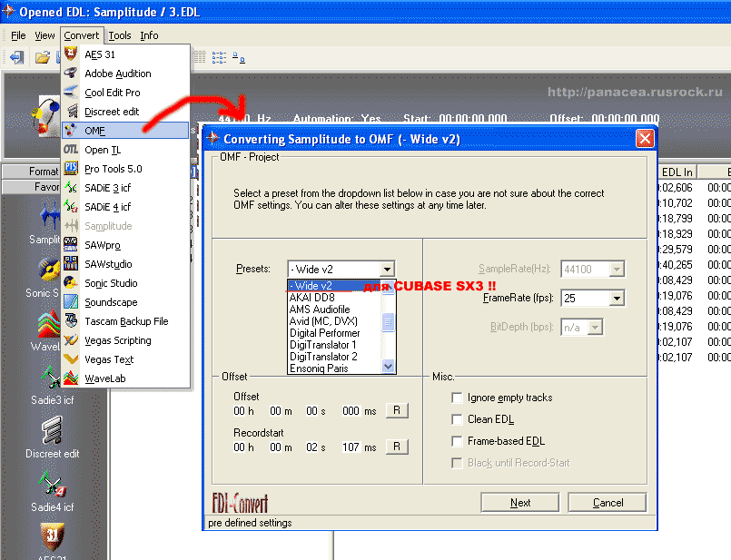This screenshot has width=731, height=560.
Task: Select the '- Wide v2' highlighted preset
Action: point(334,286)
